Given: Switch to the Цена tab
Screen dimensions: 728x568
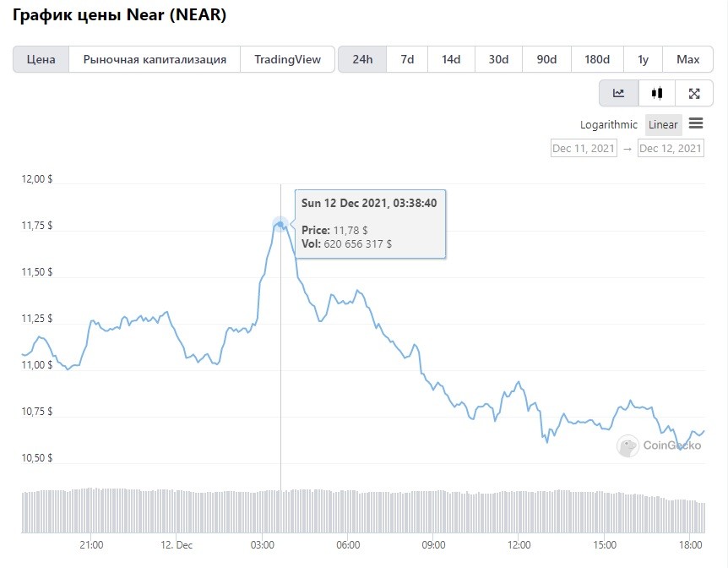Looking at the screenshot, I should (41, 59).
